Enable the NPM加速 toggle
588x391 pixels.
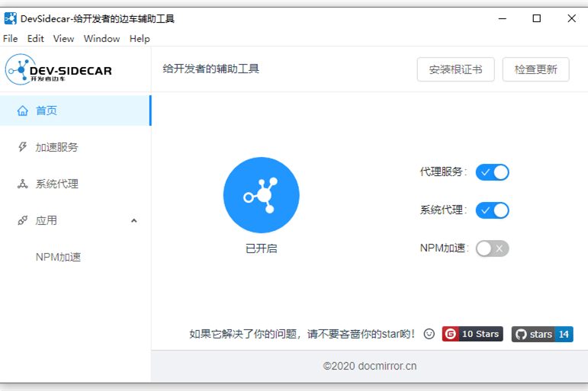click(x=492, y=248)
